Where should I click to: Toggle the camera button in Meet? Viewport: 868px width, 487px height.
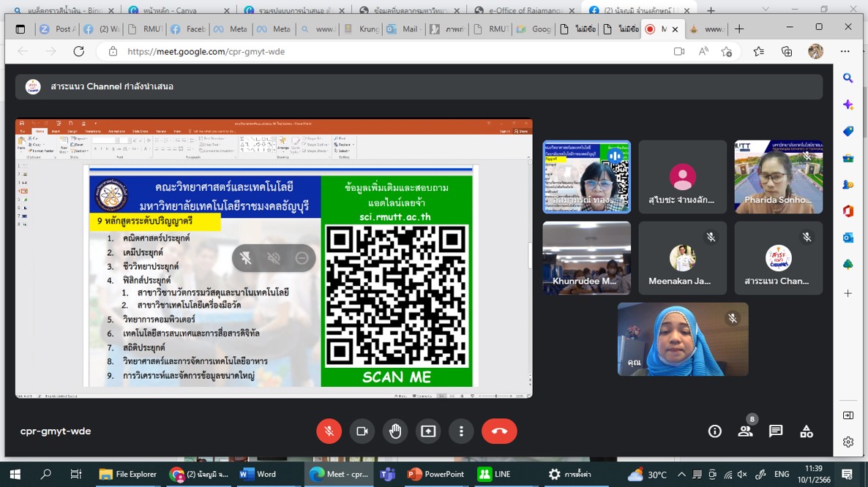pos(362,431)
